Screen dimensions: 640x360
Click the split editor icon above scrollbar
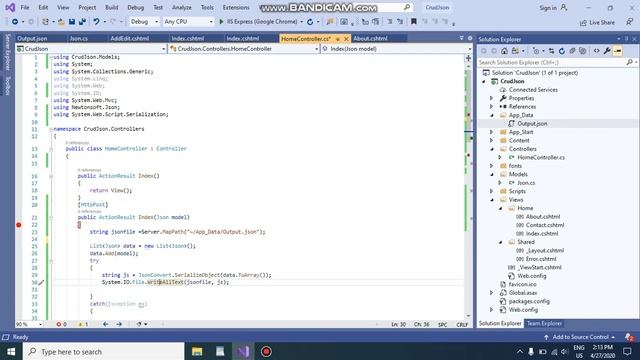[x=468, y=58]
